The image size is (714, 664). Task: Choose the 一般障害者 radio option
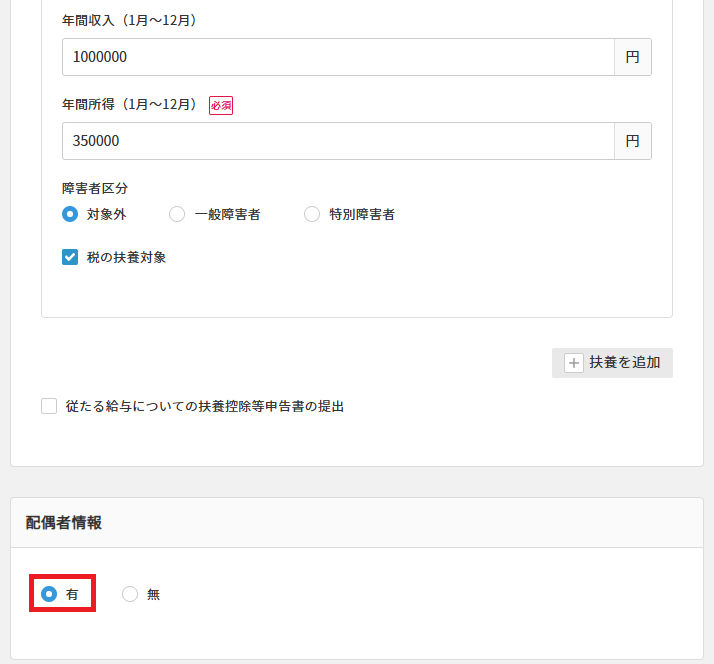tap(177, 213)
